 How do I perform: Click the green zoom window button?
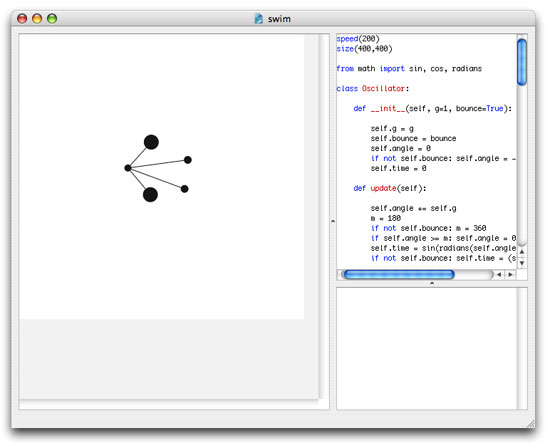tap(52, 19)
